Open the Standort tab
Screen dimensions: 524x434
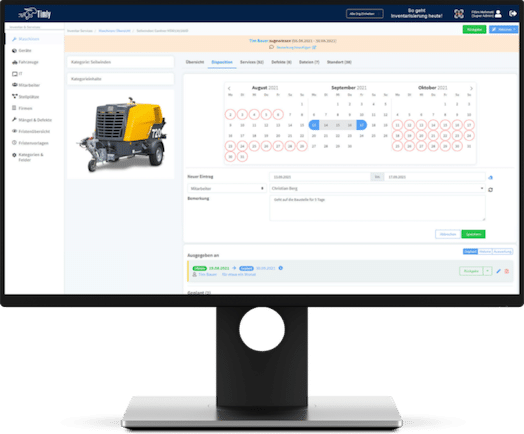click(x=339, y=62)
